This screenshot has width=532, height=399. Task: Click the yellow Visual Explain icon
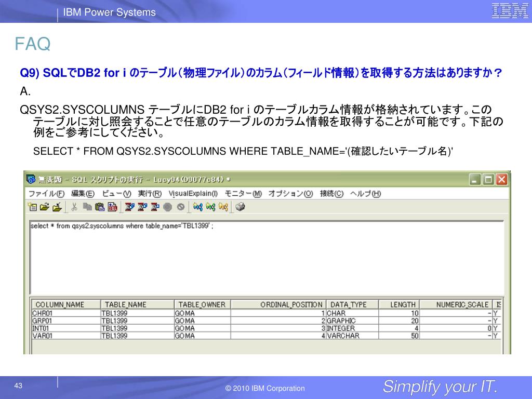coord(223,207)
